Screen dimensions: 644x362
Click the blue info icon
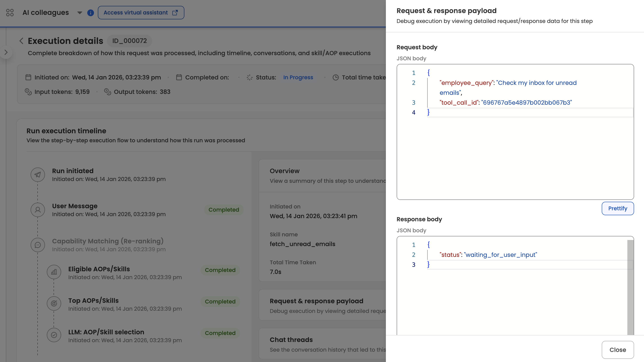coord(90,13)
